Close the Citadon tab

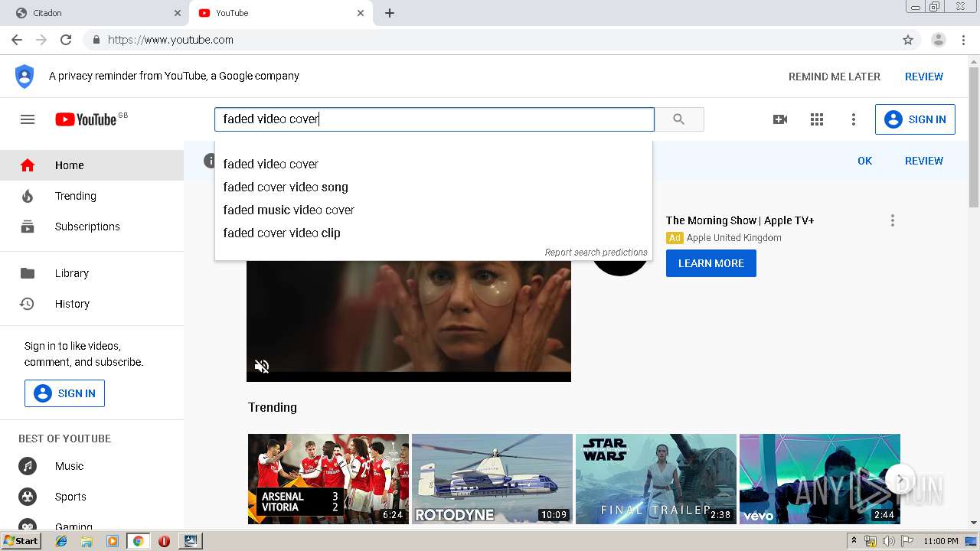point(178,13)
